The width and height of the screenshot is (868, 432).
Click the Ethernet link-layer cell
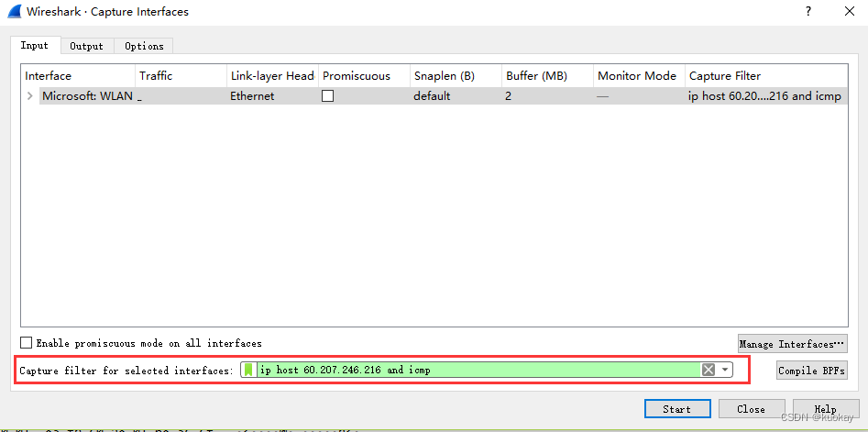pos(252,96)
